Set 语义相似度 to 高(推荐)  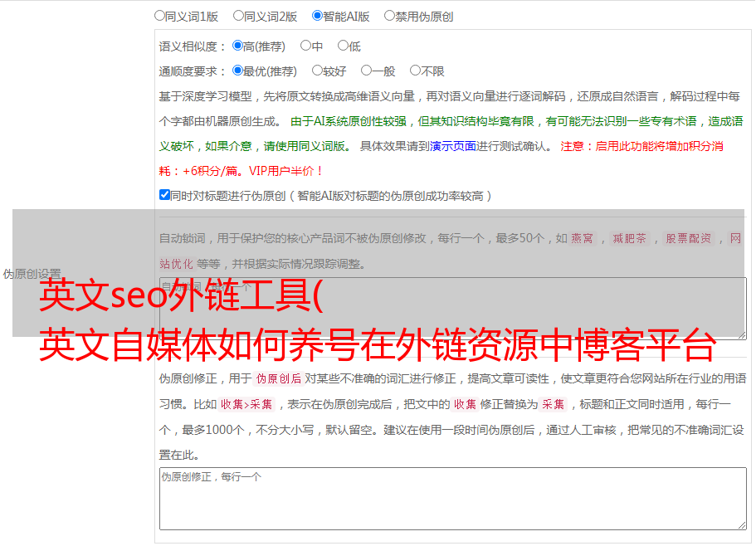pos(237,46)
